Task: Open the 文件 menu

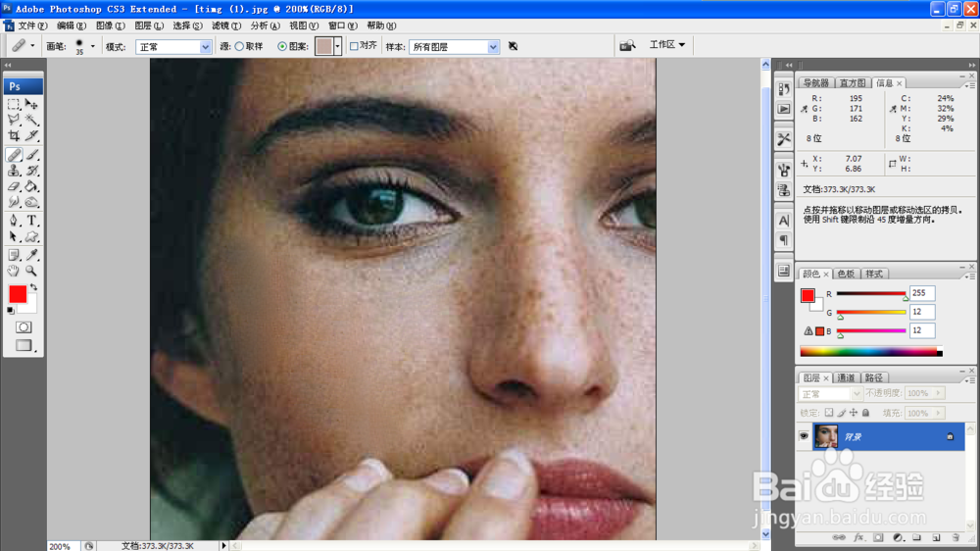Action: [32, 25]
